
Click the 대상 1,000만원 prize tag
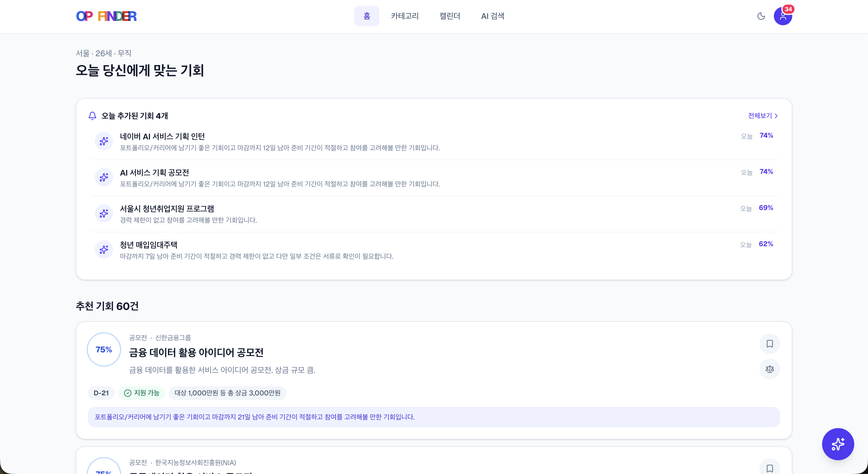227,393
